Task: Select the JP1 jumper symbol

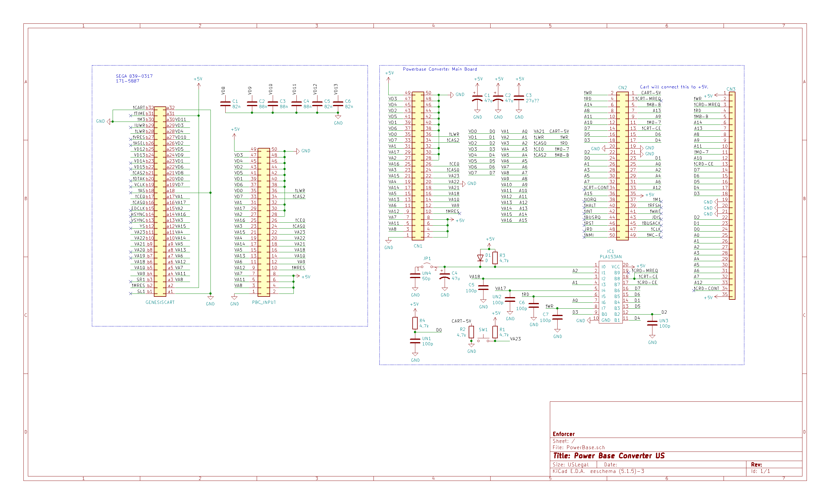Action: (x=427, y=265)
